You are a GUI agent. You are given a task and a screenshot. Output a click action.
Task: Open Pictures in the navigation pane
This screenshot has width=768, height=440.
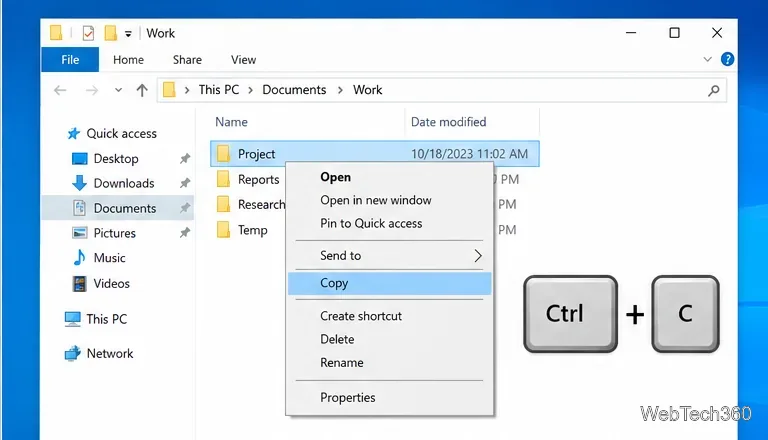tap(115, 233)
